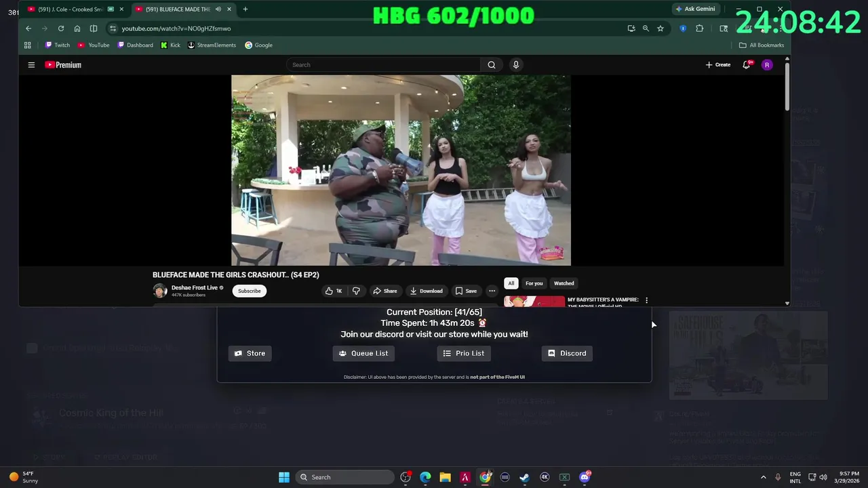Open the Discord button in queue panel

coord(567,353)
